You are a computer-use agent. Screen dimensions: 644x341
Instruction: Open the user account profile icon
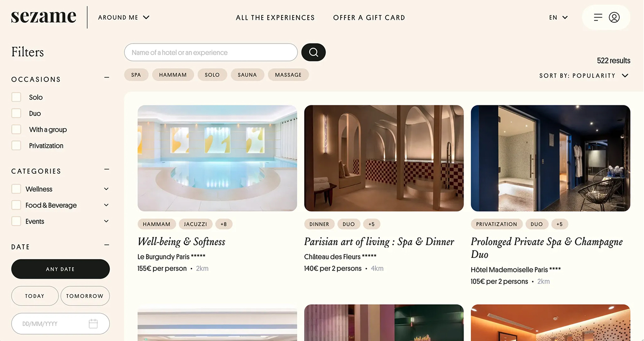click(614, 17)
